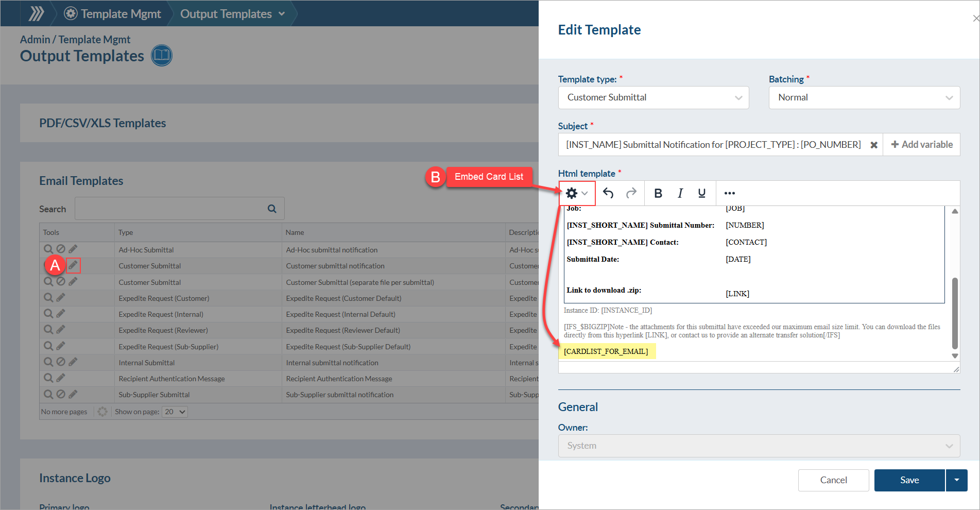Go to Template Mgmt in the top bar
The height and width of the screenshot is (510, 980).
pos(113,14)
